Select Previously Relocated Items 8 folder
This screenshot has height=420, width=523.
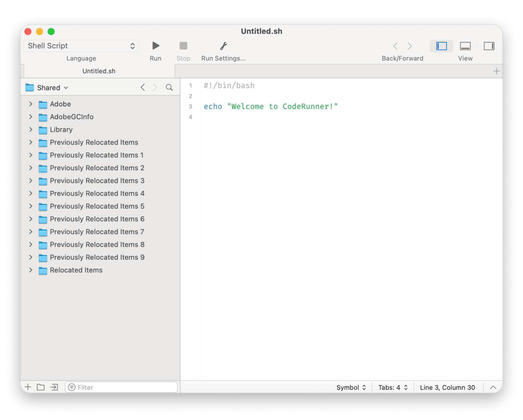point(101,245)
